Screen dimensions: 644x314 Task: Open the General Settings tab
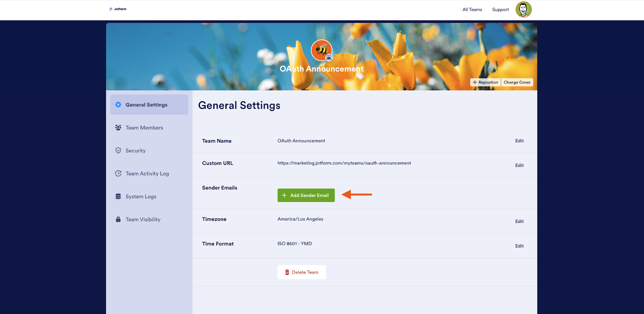click(149, 105)
